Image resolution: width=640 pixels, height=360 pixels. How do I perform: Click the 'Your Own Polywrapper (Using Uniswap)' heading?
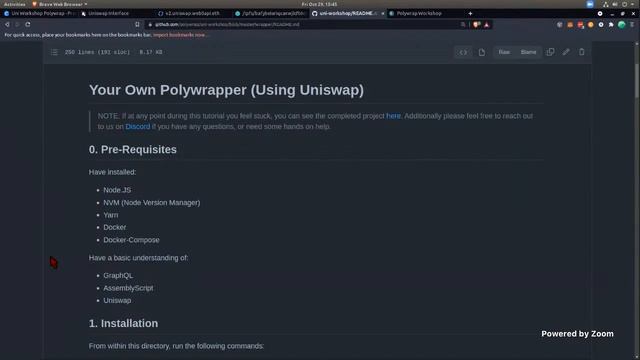226,90
